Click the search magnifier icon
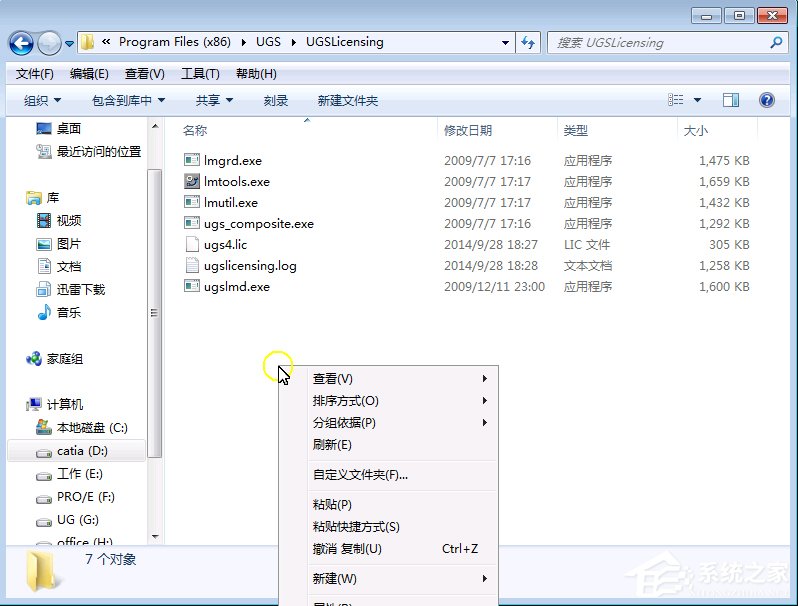The height and width of the screenshot is (606, 798). [x=776, y=43]
